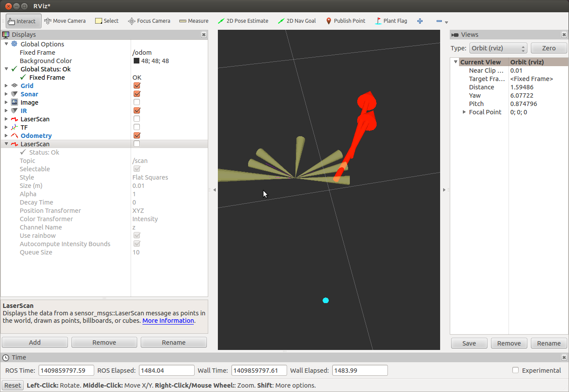Screen dimensions: 569x392
Task: Open the toolbar overflow dropdown arrow
Action: [446, 22]
